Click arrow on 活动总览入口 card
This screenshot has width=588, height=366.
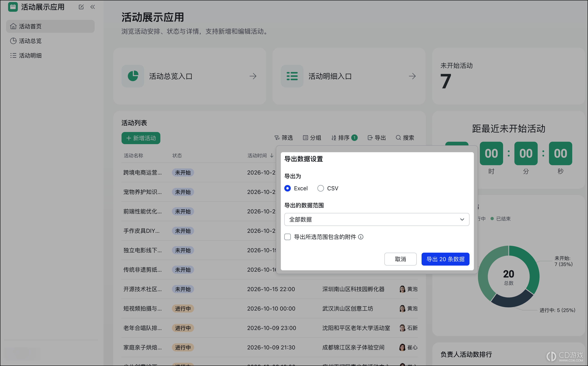click(253, 76)
